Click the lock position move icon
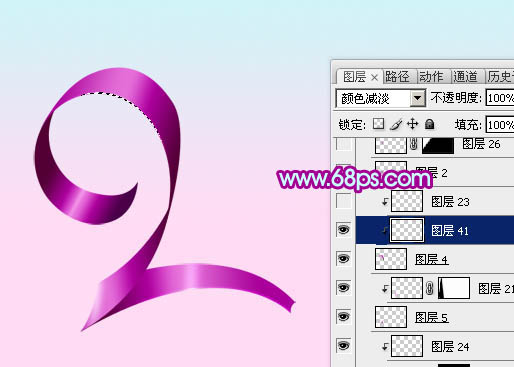Image resolution: width=514 pixels, height=367 pixels. click(x=413, y=124)
